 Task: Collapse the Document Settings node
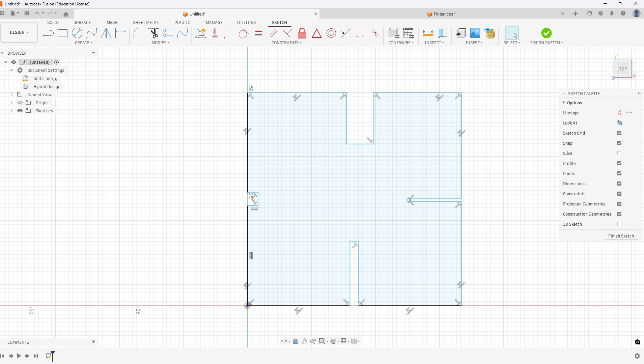[11, 70]
